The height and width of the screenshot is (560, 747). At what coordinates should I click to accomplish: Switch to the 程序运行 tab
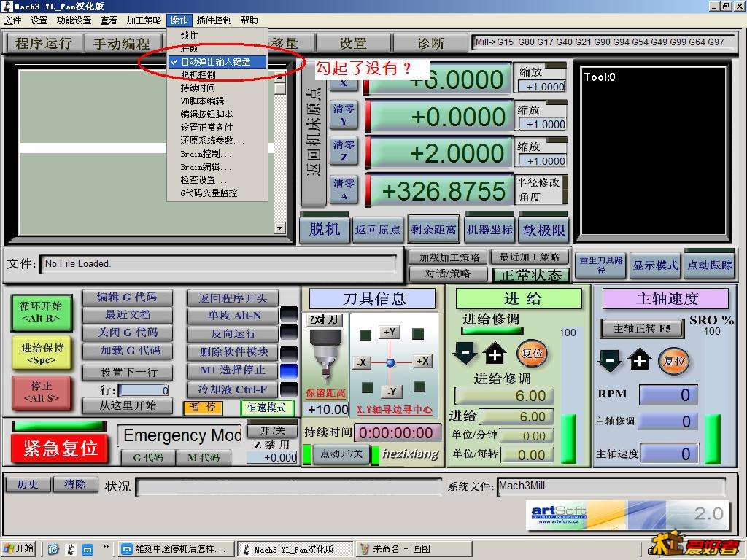[x=43, y=43]
